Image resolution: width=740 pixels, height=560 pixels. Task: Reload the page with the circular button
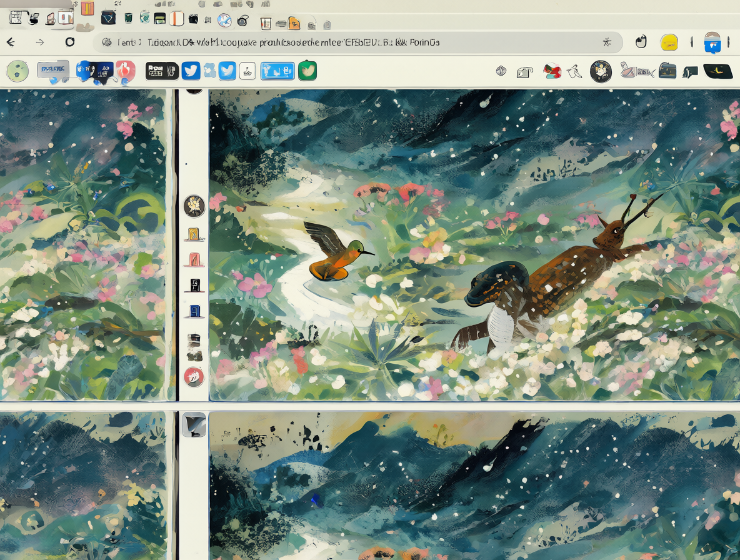[70, 42]
